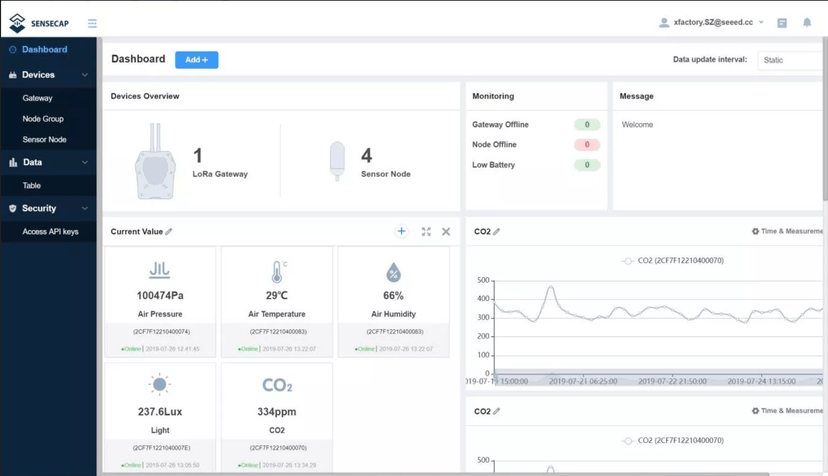This screenshot has height=476, width=828.
Task: Click the Security shield icon in sidebar
Action: (x=13, y=209)
